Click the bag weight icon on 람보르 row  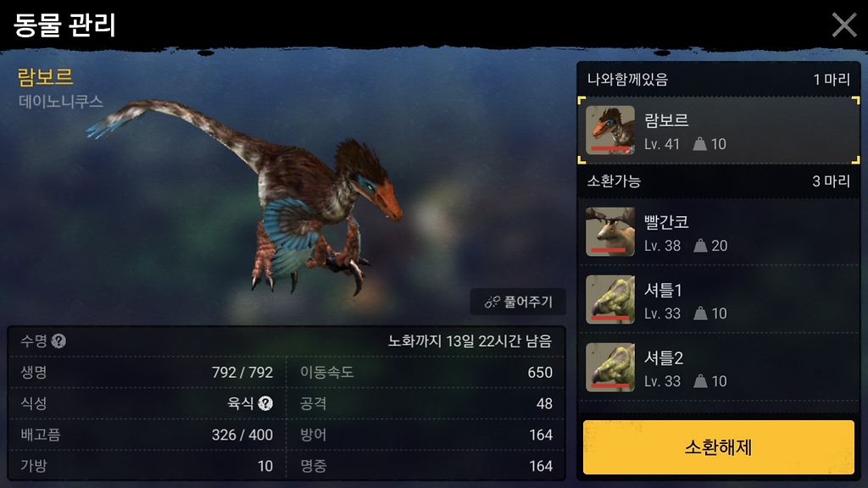coord(699,144)
